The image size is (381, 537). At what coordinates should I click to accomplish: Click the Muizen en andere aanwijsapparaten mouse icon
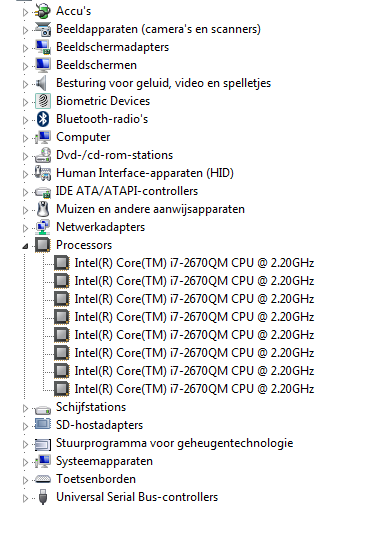[x=43, y=209]
